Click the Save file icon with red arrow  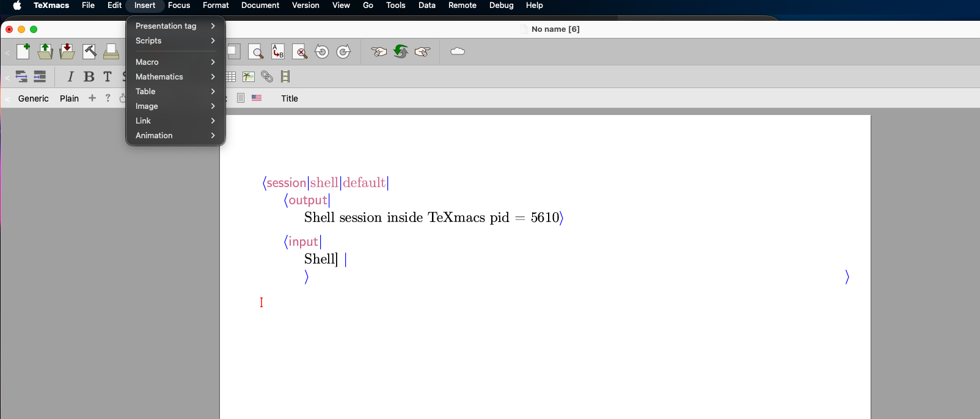pos(67,52)
